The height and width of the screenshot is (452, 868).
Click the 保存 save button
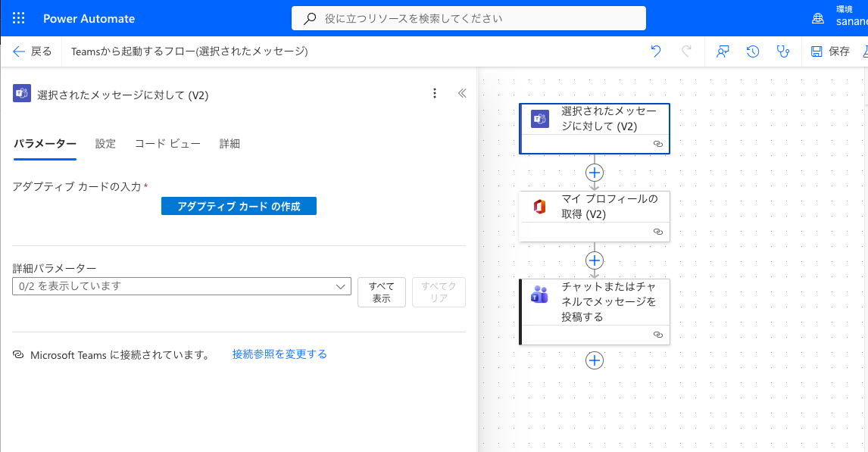tap(830, 51)
